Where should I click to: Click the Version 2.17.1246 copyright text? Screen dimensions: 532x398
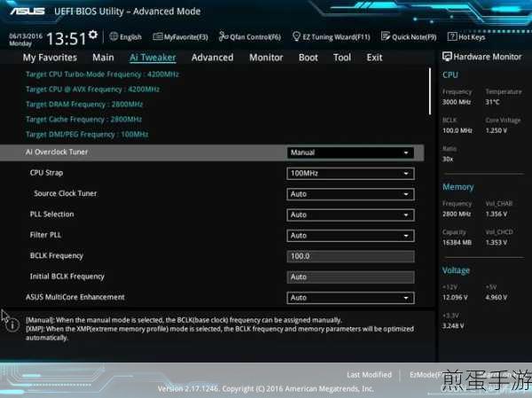point(266,388)
